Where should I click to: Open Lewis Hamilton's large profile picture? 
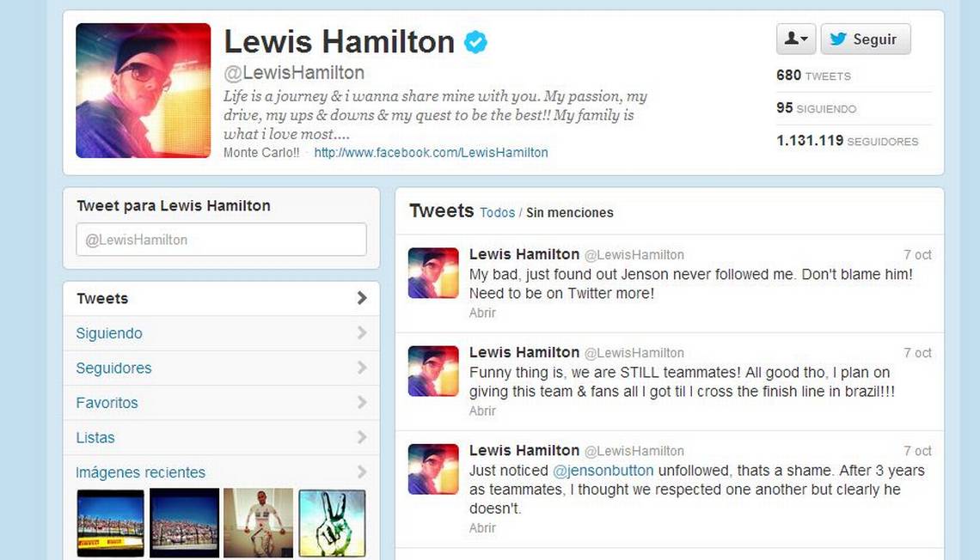pos(143,90)
